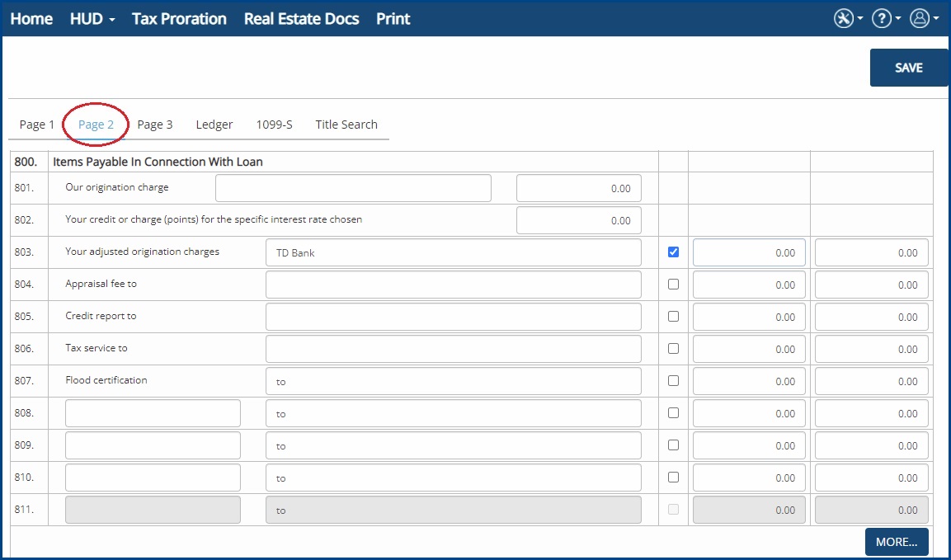Open the 1099-S tab
The width and height of the screenshot is (951, 560).
point(274,125)
